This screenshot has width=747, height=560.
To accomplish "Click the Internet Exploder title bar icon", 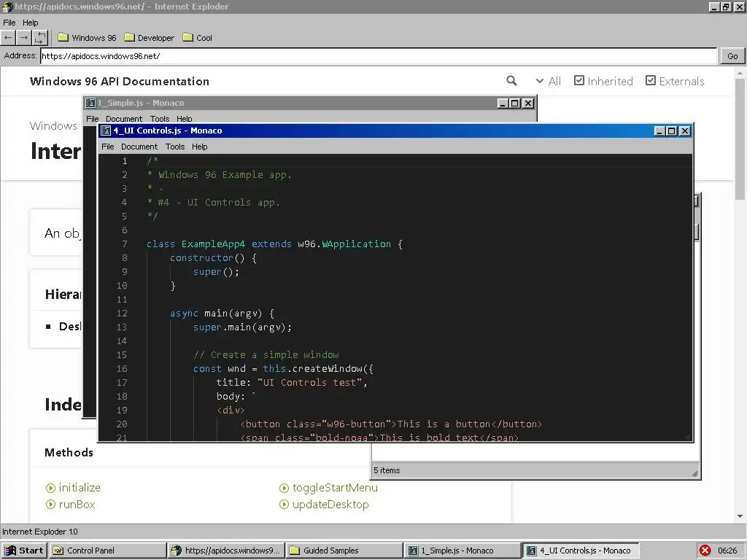I will tap(7, 7).
